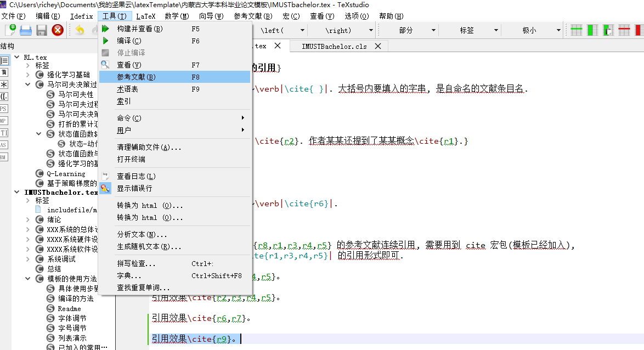
Task: Collapse the IMUSTbachelor.tex tree node
Action: 17,192
